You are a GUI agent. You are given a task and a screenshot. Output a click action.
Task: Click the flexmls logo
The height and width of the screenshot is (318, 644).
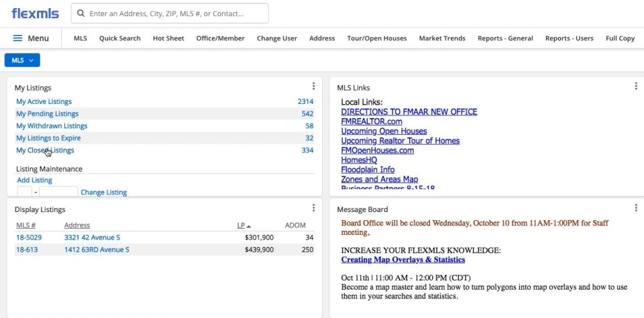pyautogui.click(x=35, y=13)
